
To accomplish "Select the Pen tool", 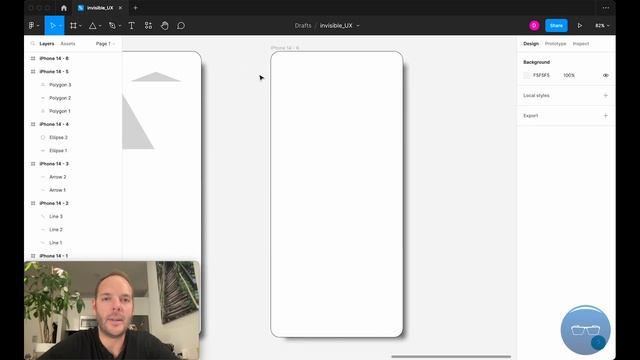I will click(112, 25).
